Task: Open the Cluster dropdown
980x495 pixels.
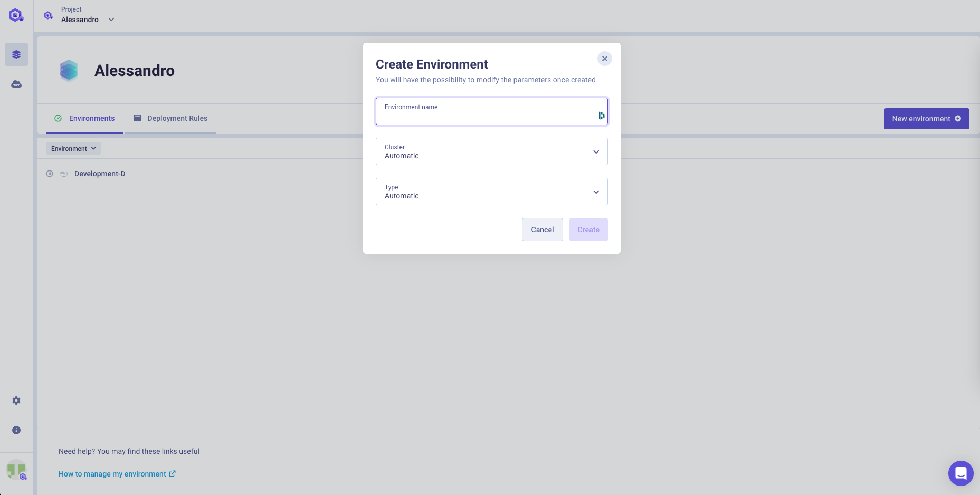Action: tap(492, 151)
